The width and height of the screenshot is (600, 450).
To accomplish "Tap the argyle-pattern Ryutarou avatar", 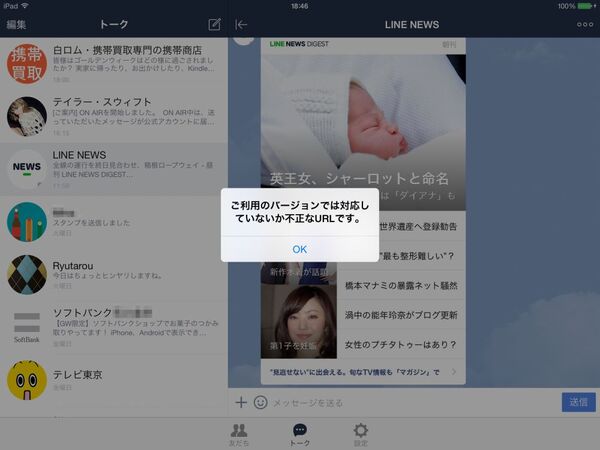I will pyautogui.click(x=27, y=275).
